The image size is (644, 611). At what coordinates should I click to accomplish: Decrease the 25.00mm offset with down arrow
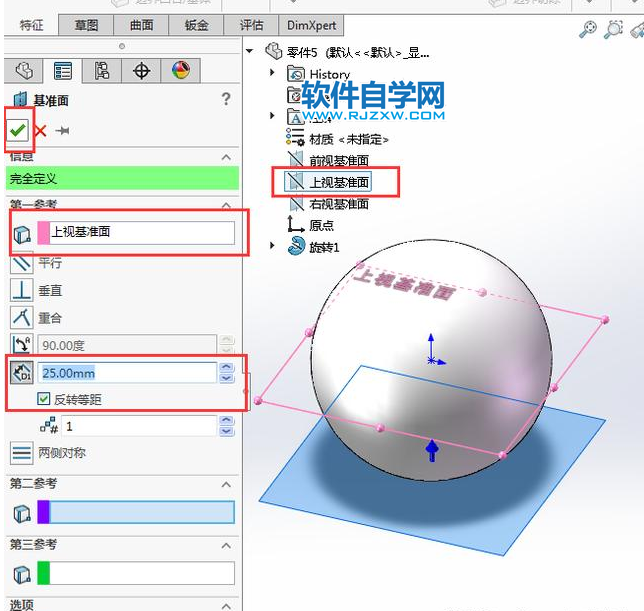(227, 378)
